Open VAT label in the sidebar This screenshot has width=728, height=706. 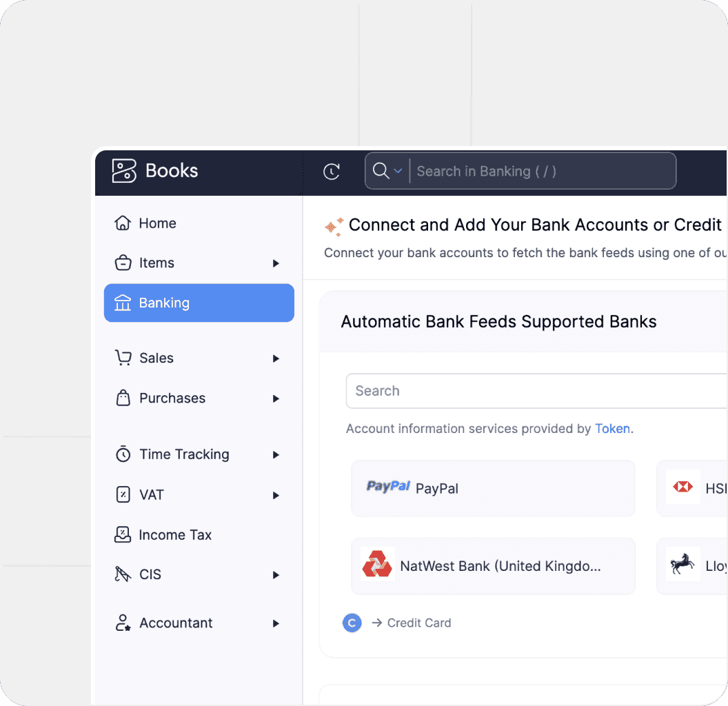pos(152,494)
